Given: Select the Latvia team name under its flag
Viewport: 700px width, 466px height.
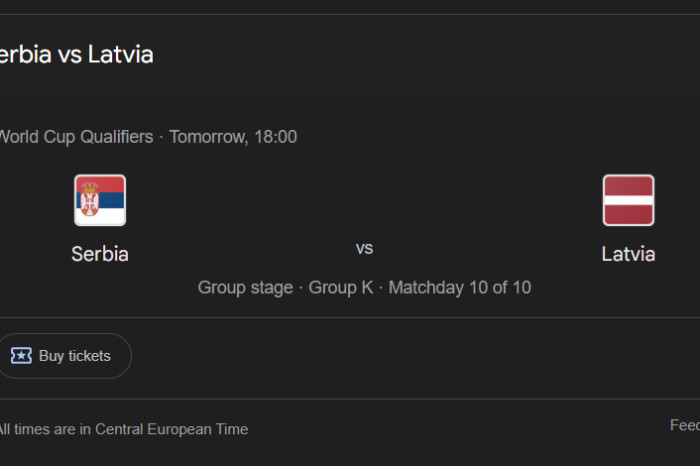Looking at the screenshot, I should click(x=628, y=254).
